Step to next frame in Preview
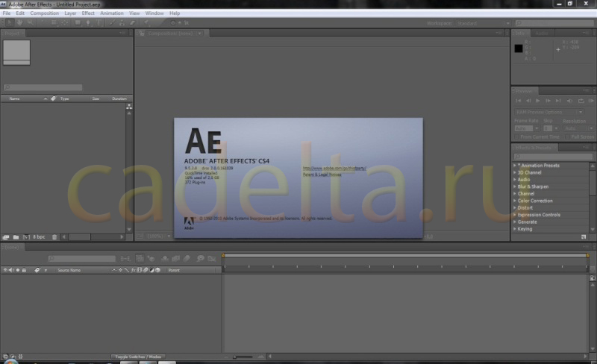597x364 pixels. pos(548,101)
